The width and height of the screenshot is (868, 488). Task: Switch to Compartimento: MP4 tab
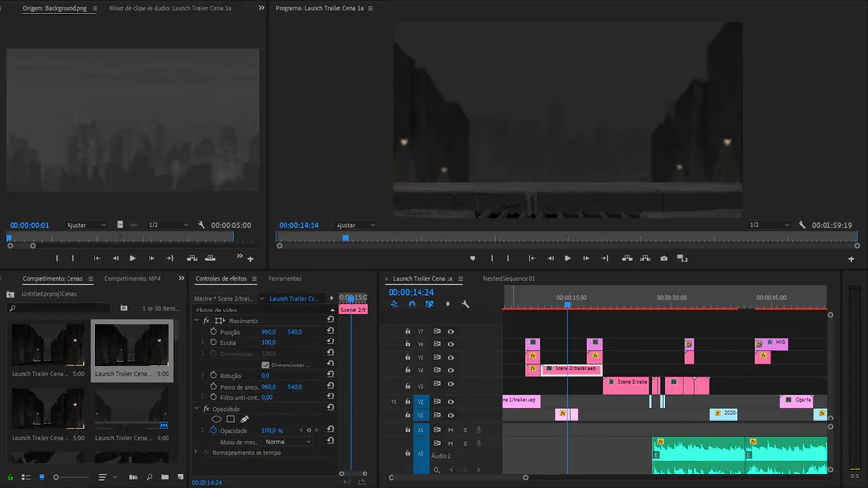coord(132,279)
